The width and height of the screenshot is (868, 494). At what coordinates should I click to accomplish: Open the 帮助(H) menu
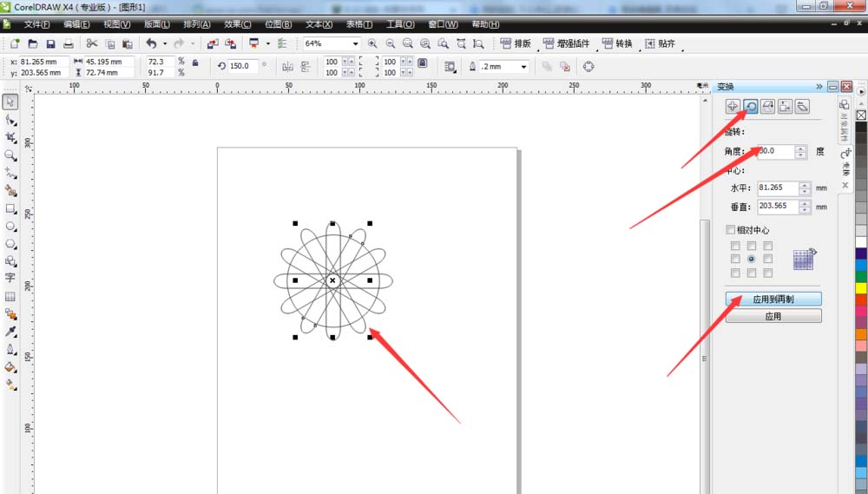[485, 24]
